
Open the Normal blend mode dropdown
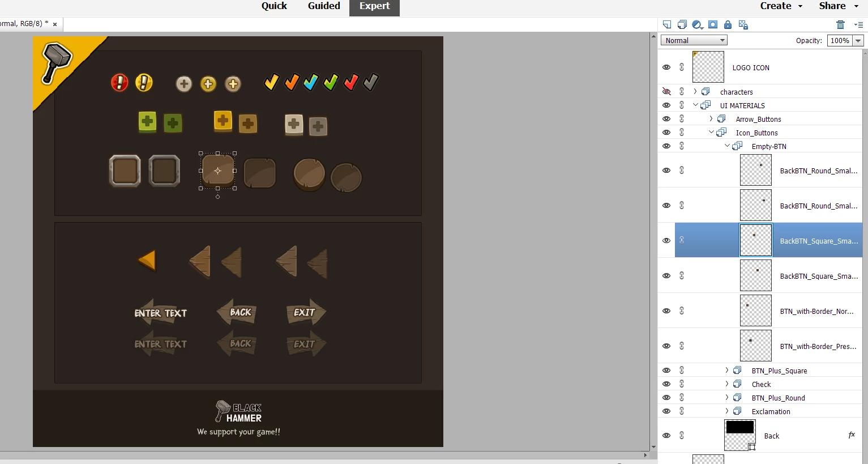[694, 40]
